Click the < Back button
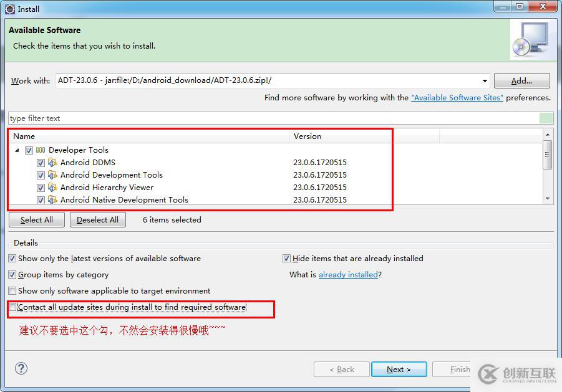Image resolution: width=562 pixels, height=392 pixels. point(342,370)
